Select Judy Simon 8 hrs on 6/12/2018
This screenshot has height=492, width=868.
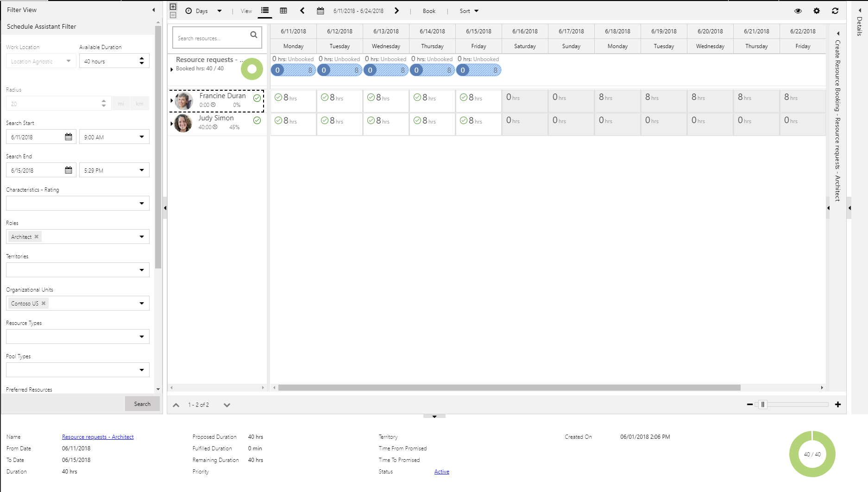tap(340, 124)
